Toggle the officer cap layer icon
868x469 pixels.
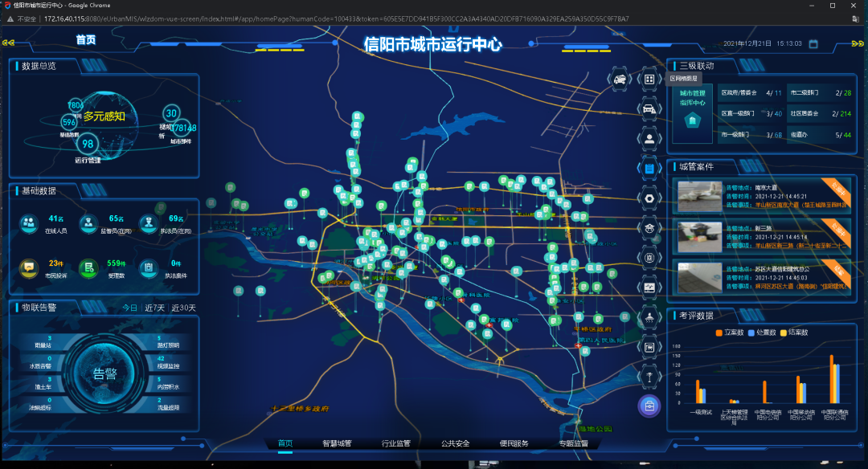[649, 228]
